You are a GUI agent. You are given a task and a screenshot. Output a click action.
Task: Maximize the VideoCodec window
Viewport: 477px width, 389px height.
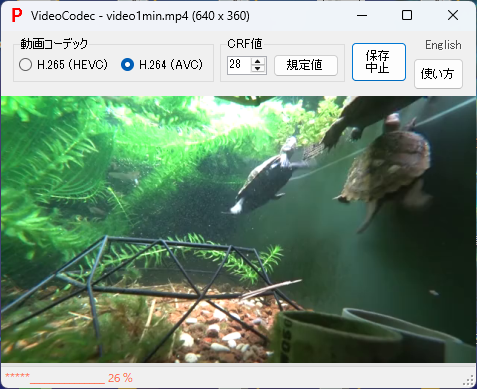click(407, 15)
